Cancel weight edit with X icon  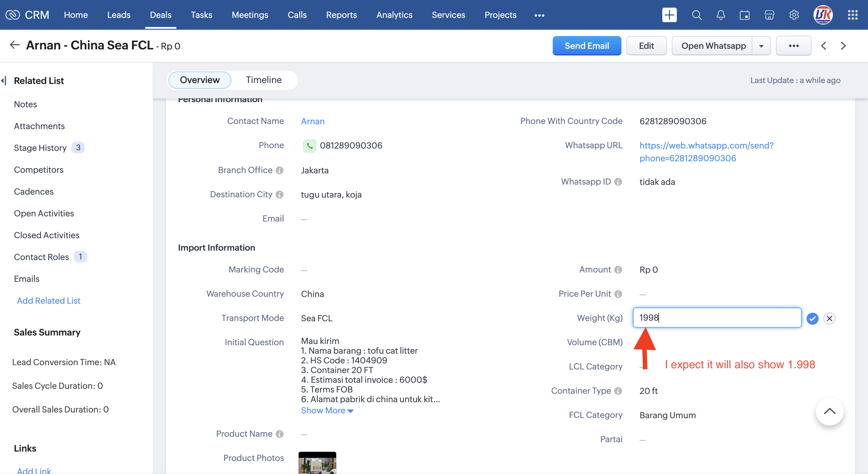[x=829, y=318]
